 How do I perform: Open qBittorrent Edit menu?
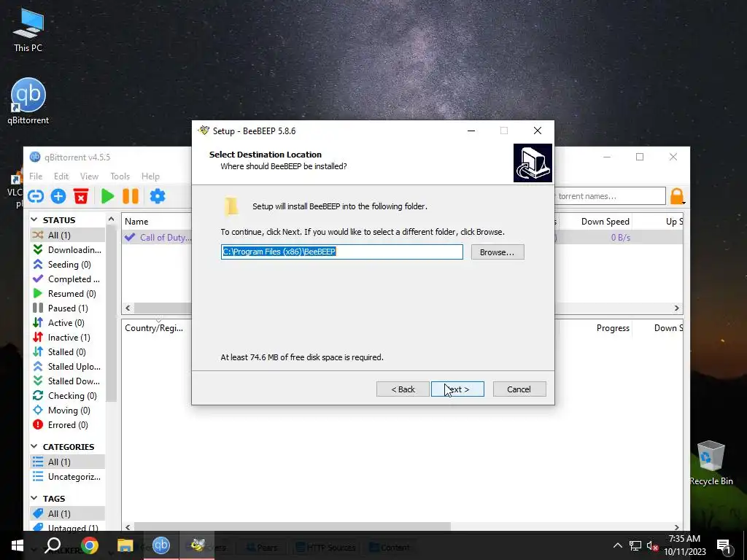[x=61, y=176]
